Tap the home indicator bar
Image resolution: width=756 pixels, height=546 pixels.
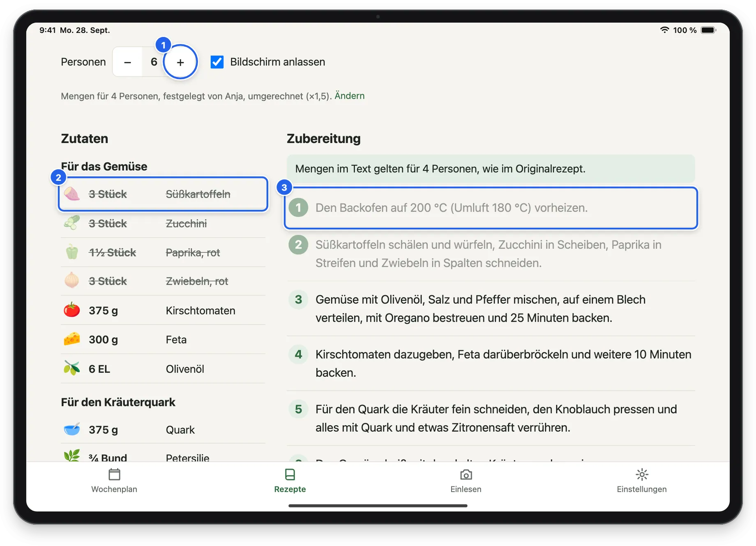point(378,506)
